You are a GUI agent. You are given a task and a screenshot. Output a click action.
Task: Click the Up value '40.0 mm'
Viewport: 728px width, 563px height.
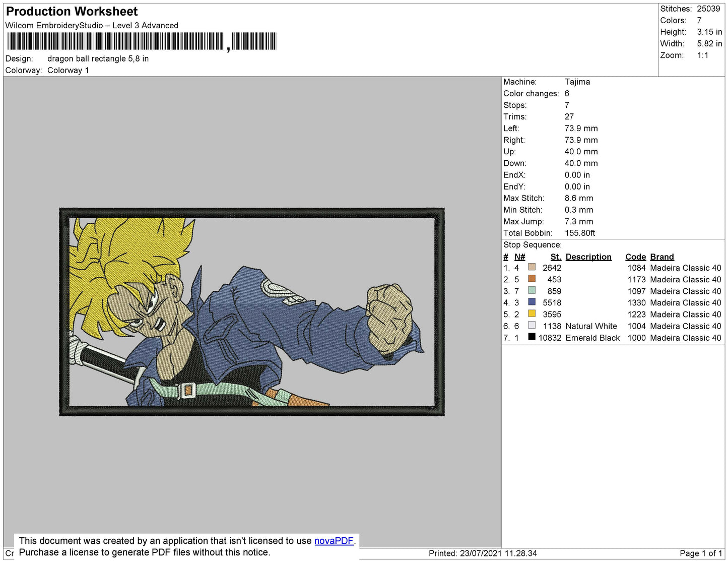click(x=581, y=152)
